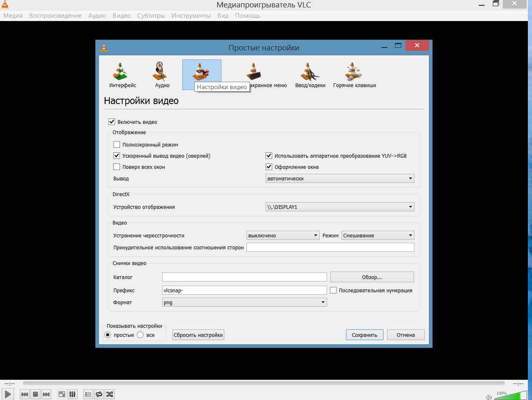Open the Вид menu
This screenshot has width=532, height=400.
point(223,16)
